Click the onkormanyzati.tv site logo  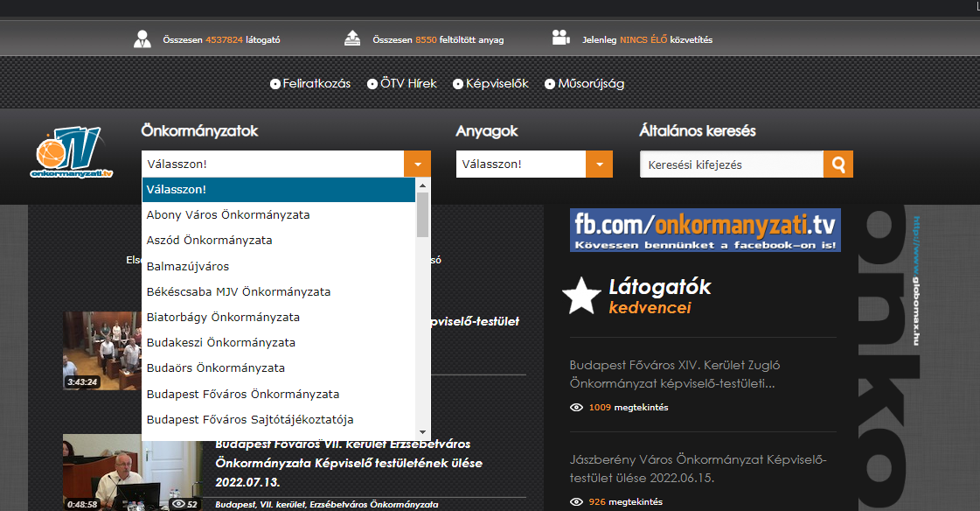(x=72, y=152)
